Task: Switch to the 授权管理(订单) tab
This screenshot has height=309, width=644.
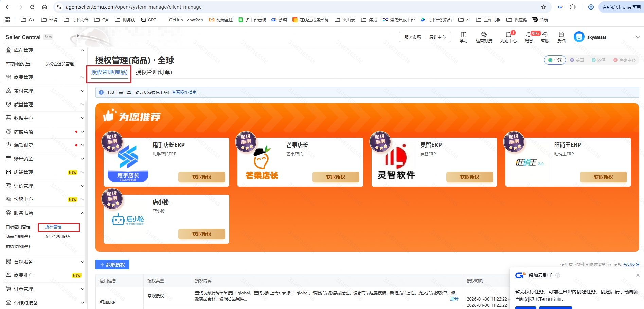Action: (154, 72)
